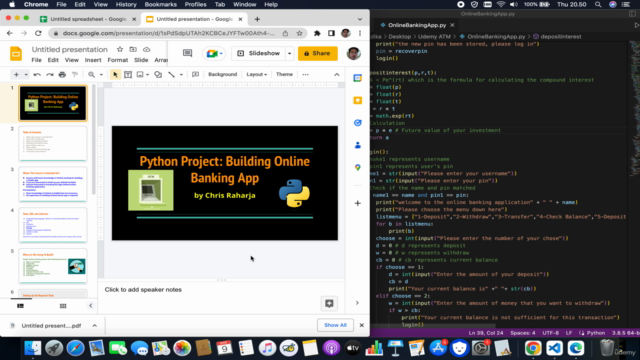Click the Python language mode in status bar

pos(596,333)
